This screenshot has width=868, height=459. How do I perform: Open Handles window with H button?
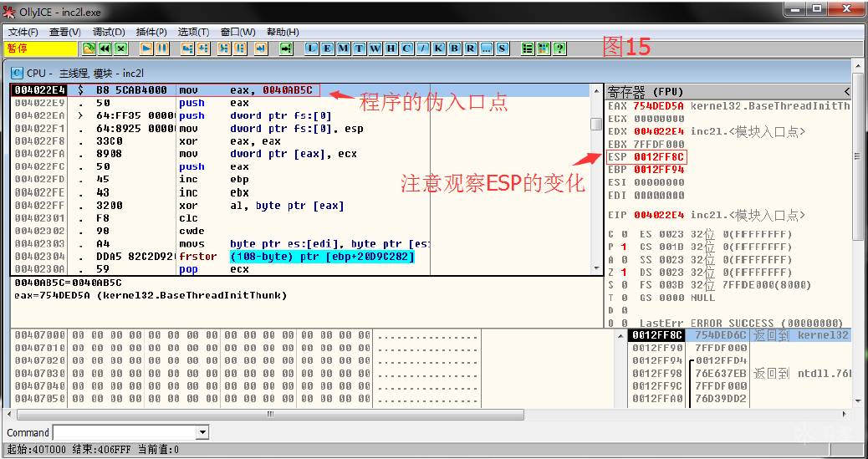(x=391, y=48)
